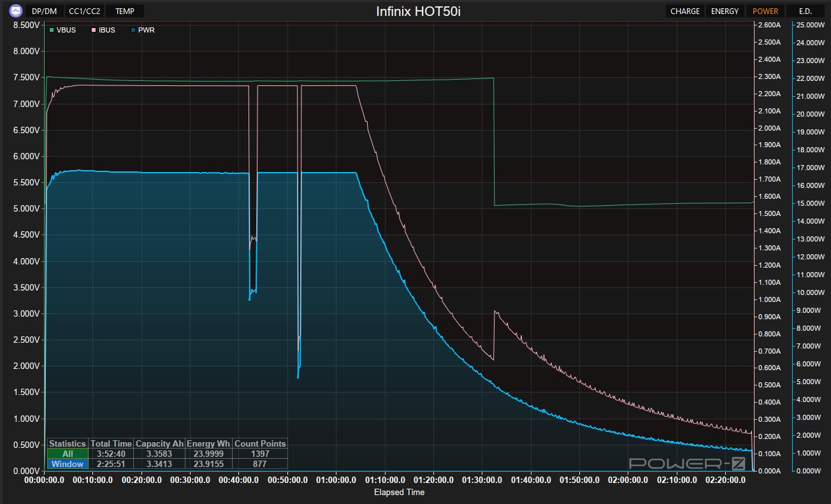Open the DP/DM view
The height and width of the screenshot is (504, 831).
coord(45,11)
